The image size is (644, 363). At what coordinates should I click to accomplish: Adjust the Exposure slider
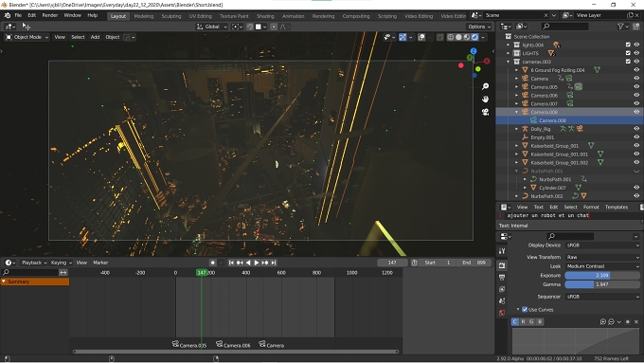click(x=602, y=276)
